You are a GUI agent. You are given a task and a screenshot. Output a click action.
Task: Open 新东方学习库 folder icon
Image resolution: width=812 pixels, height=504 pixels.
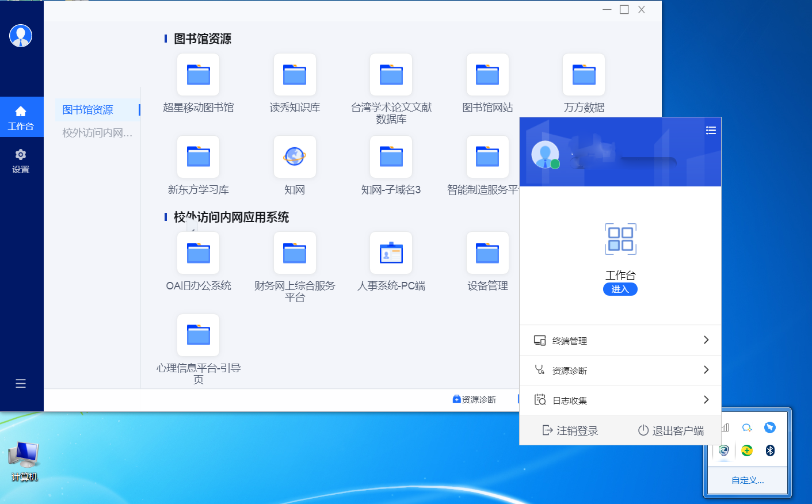pyautogui.click(x=198, y=156)
